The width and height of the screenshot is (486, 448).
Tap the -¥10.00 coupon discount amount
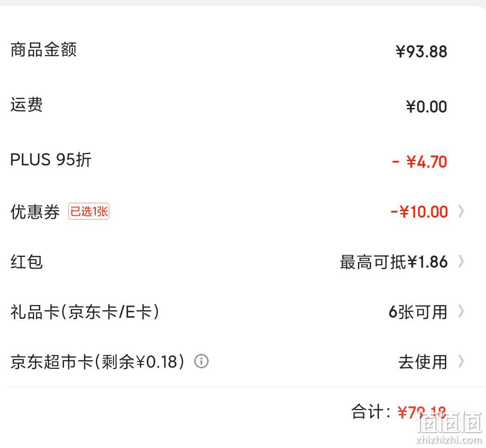(x=419, y=212)
